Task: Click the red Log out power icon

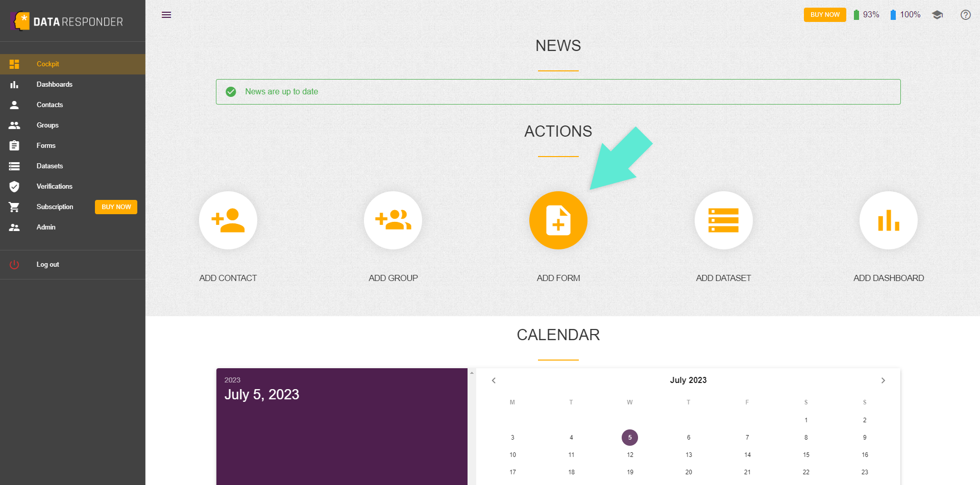Action: [x=14, y=265]
